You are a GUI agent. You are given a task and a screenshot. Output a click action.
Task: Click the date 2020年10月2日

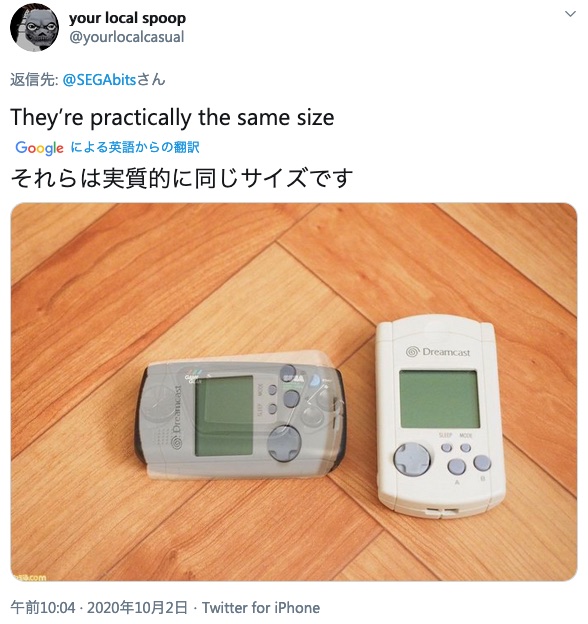137,608
